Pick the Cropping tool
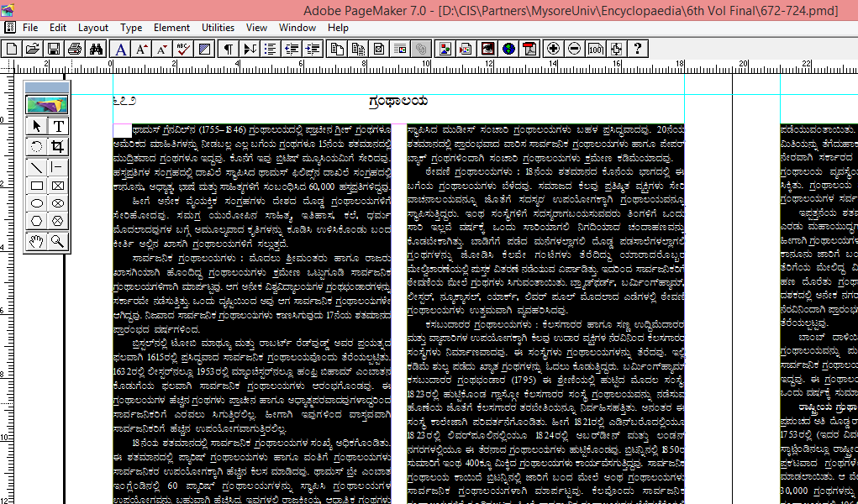 [59, 145]
